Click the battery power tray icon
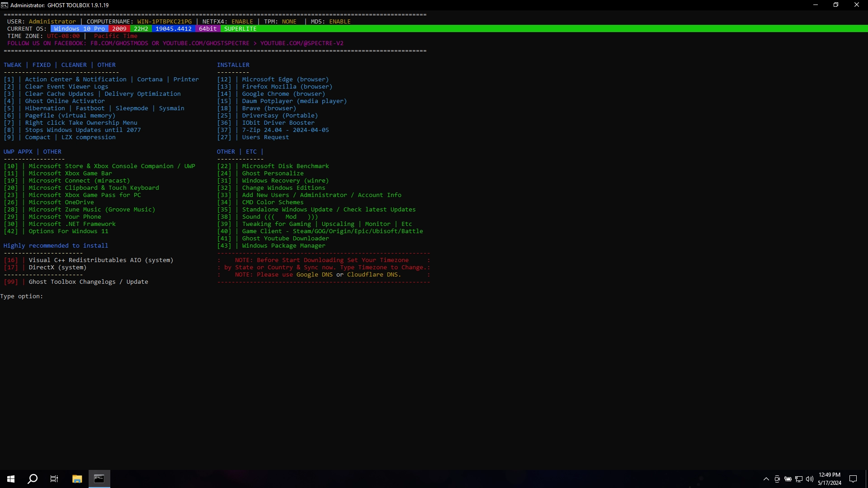 [788, 479]
